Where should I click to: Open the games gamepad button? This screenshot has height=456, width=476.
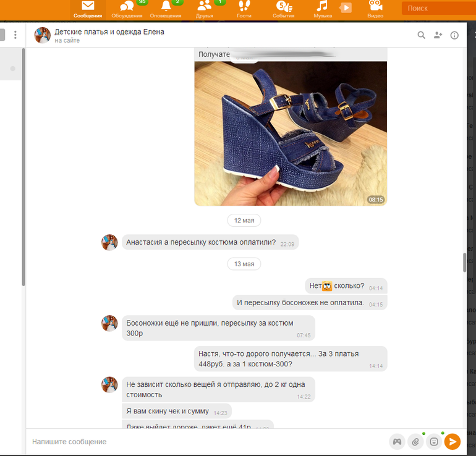coord(397,442)
